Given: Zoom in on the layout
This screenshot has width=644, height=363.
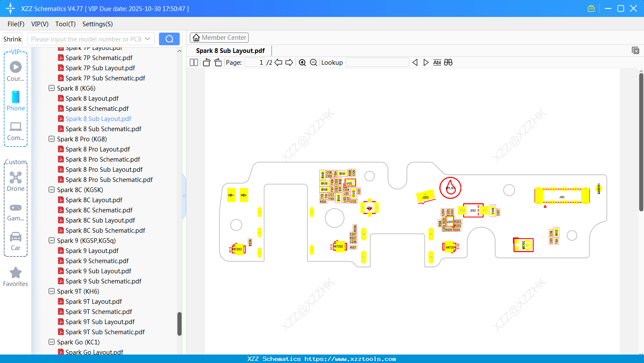Looking at the screenshot, I should tap(302, 62).
